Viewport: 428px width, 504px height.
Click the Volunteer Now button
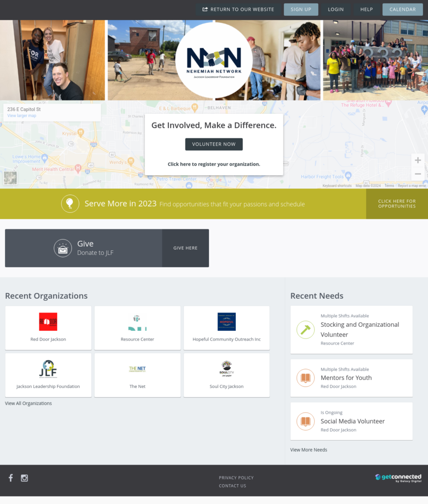tap(214, 144)
